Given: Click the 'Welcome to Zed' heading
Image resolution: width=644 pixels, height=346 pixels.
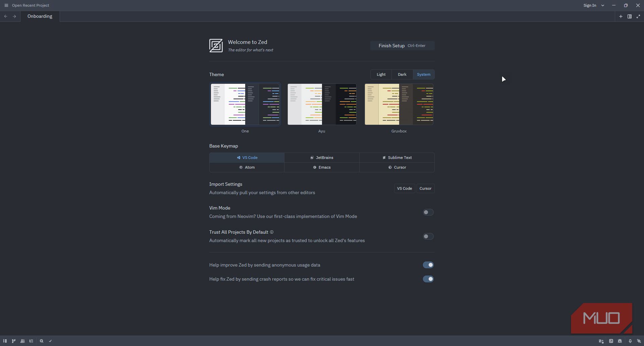Looking at the screenshot, I should [x=248, y=42].
